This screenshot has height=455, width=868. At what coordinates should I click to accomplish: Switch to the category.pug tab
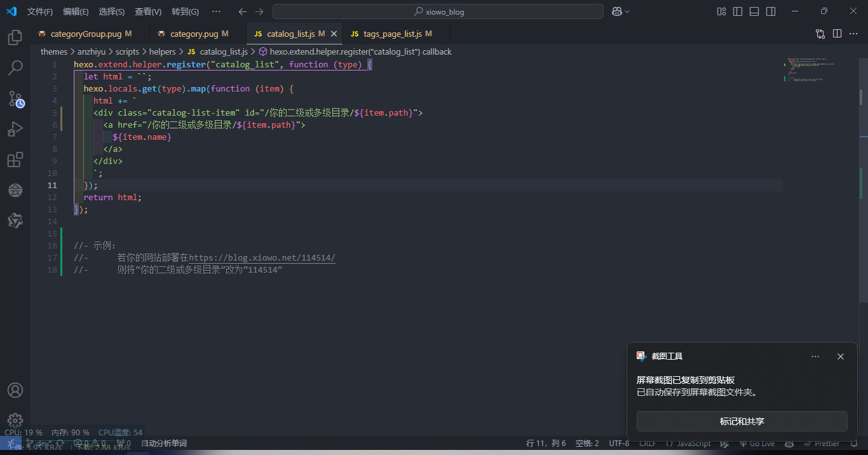[198, 34]
